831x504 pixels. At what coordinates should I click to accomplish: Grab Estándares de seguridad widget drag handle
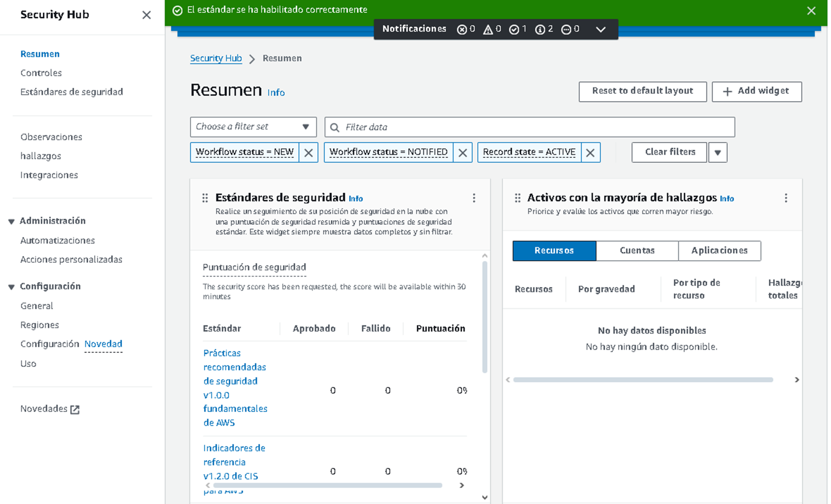tap(205, 198)
